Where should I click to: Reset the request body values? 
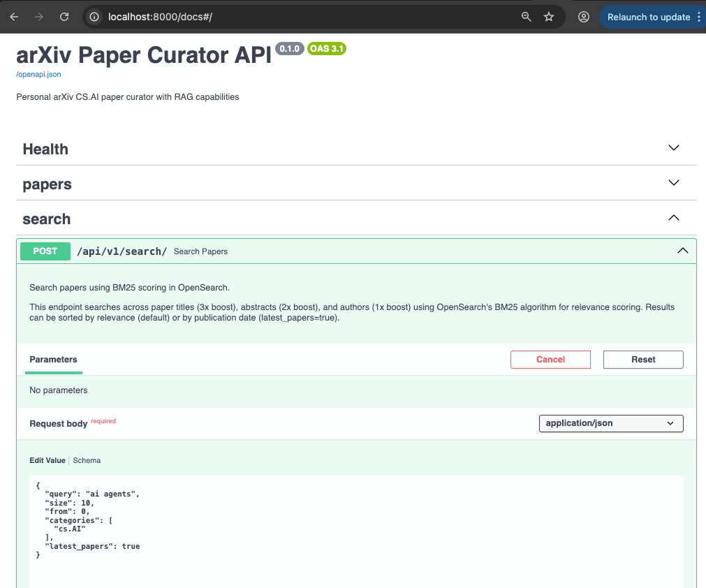pos(643,359)
